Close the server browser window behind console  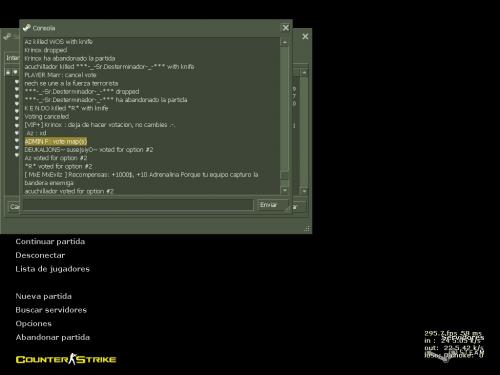305,36
